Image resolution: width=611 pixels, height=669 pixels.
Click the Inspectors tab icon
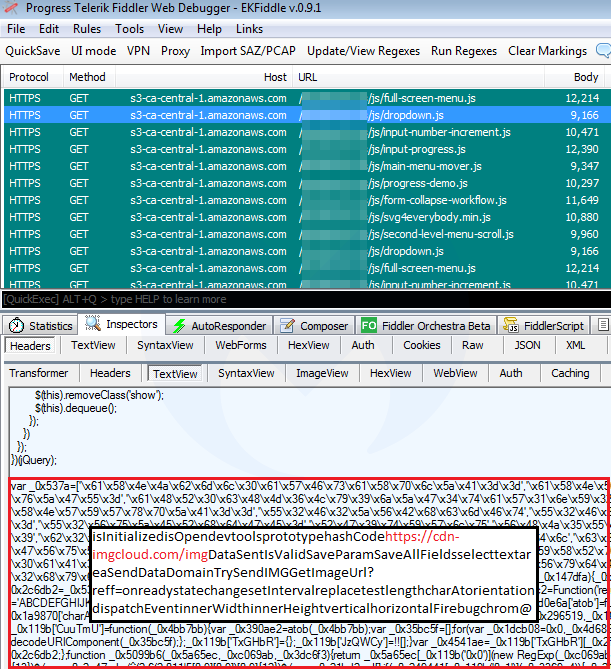94,326
